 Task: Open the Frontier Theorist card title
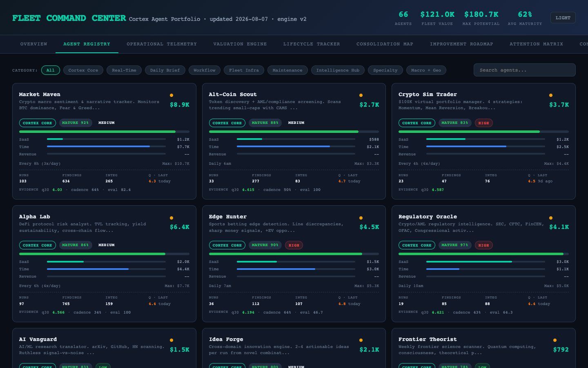428,339
